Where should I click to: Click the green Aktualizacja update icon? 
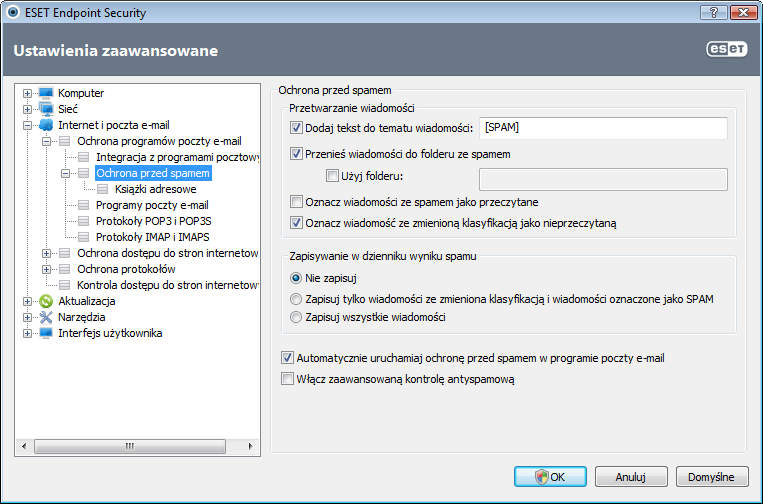(x=46, y=301)
